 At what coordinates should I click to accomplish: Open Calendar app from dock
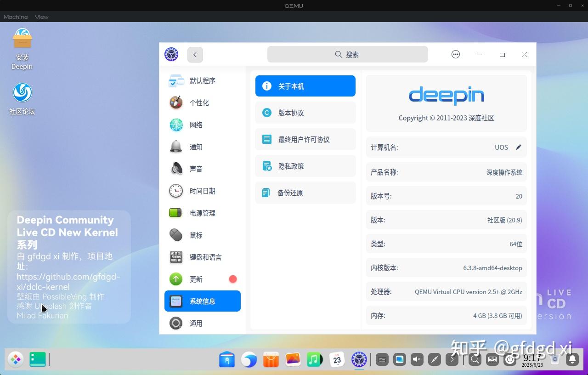click(x=337, y=360)
